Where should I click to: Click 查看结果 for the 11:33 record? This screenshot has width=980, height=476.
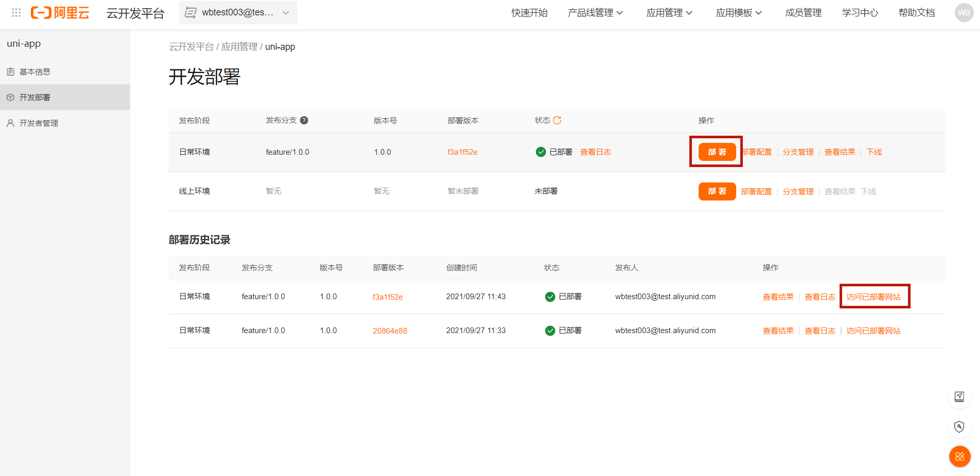point(778,331)
